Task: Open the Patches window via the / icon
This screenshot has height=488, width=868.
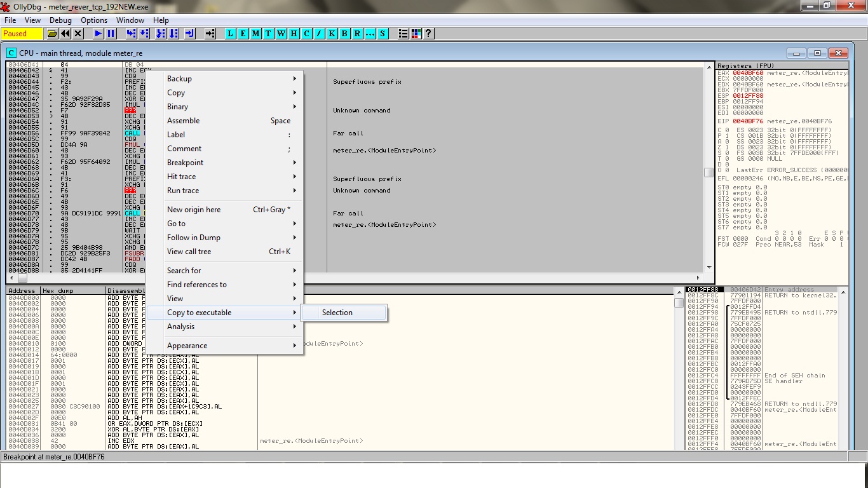Action: tap(318, 34)
